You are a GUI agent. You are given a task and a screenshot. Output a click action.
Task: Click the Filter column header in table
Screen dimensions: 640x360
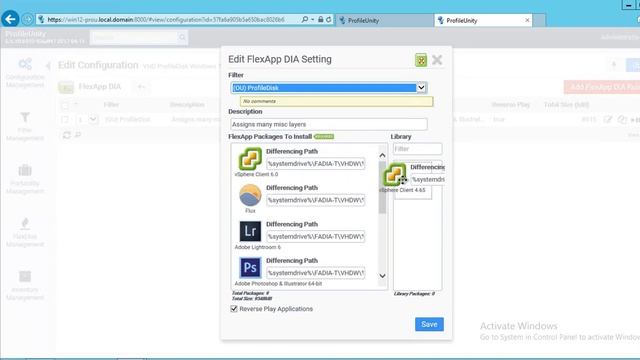(x=111, y=105)
